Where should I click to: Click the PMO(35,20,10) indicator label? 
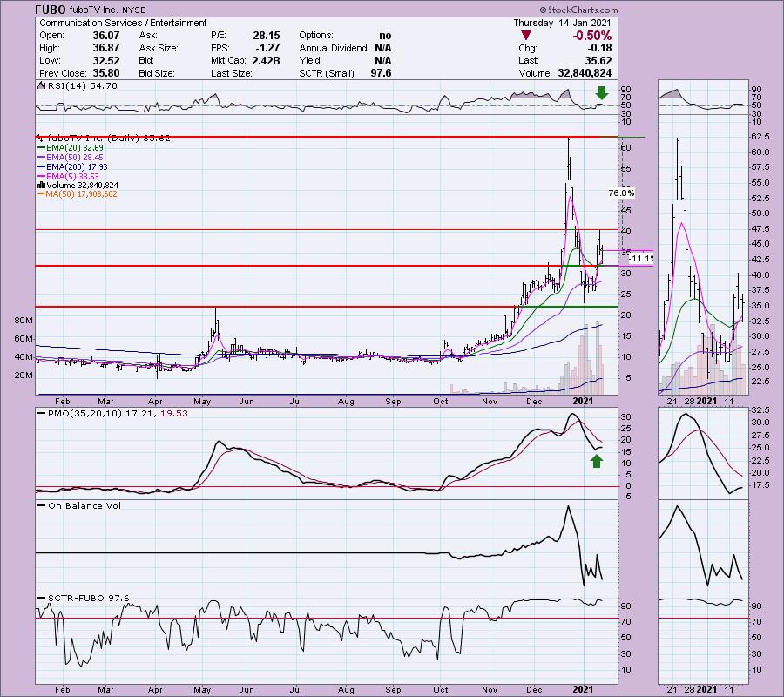pyautogui.click(x=113, y=414)
